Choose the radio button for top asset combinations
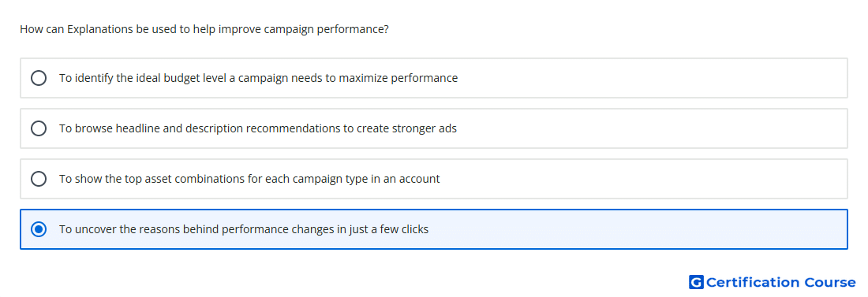Viewport: 868px width, 297px height. point(39,179)
